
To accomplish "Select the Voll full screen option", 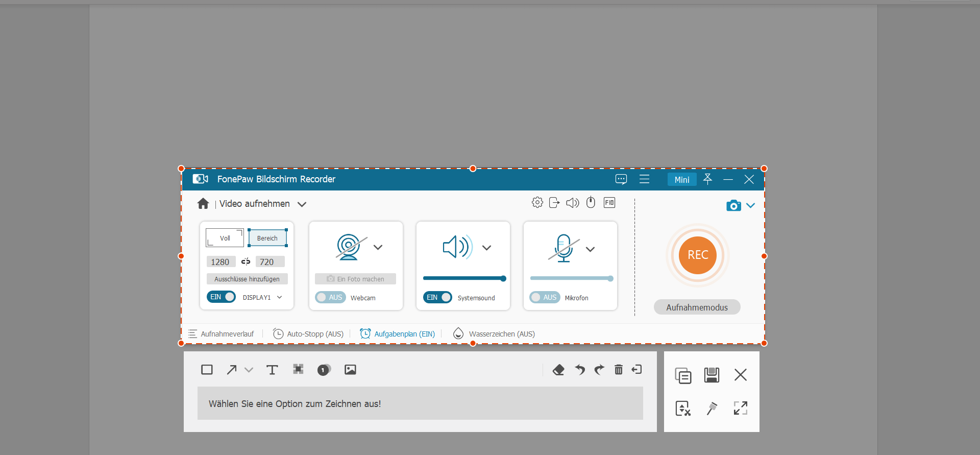I will [x=225, y=238].
